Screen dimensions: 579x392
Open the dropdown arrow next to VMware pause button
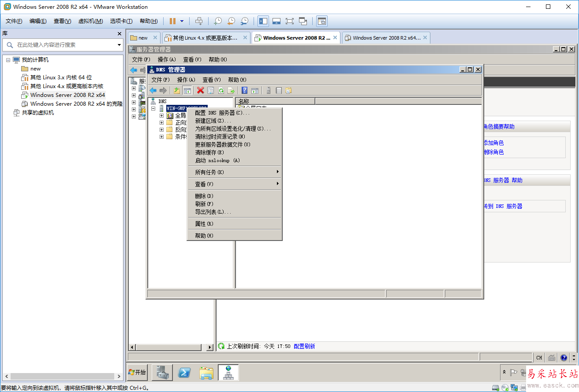[182, 21]
